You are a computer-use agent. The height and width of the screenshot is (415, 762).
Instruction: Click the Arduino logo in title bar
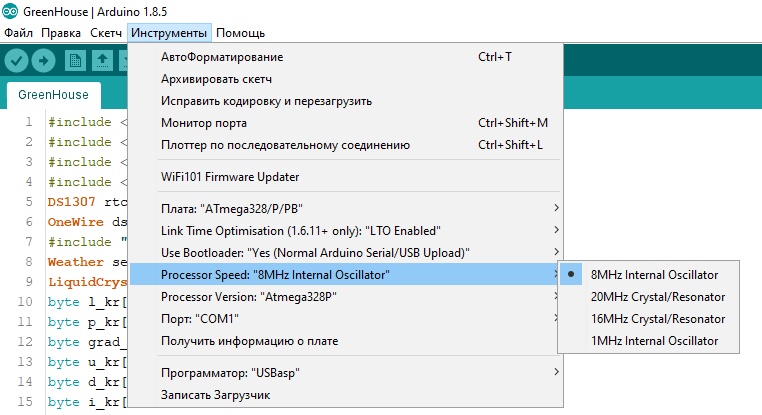(x=10, y=11)
